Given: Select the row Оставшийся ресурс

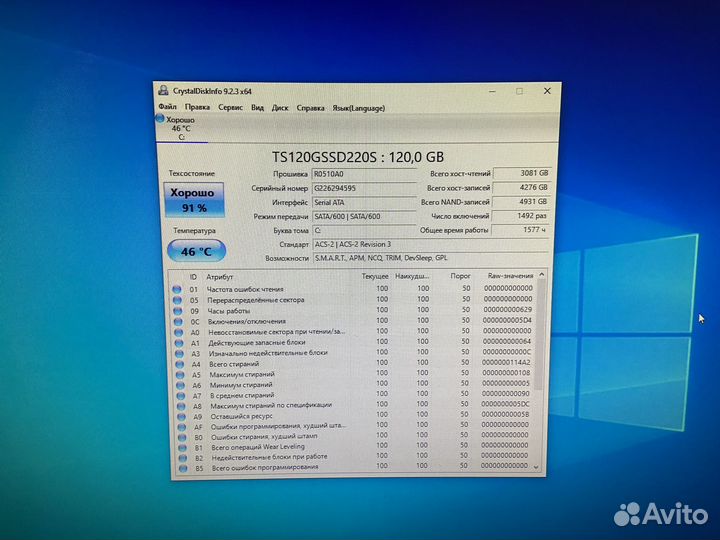Looking at the screenshot, I should pos(352,416).
